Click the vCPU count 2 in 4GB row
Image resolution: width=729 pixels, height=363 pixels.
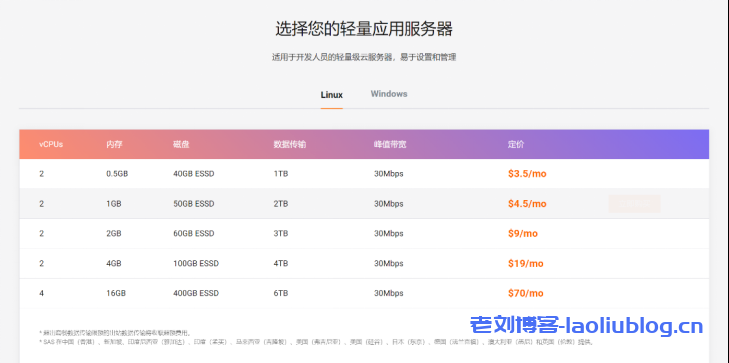click(41, 264)
